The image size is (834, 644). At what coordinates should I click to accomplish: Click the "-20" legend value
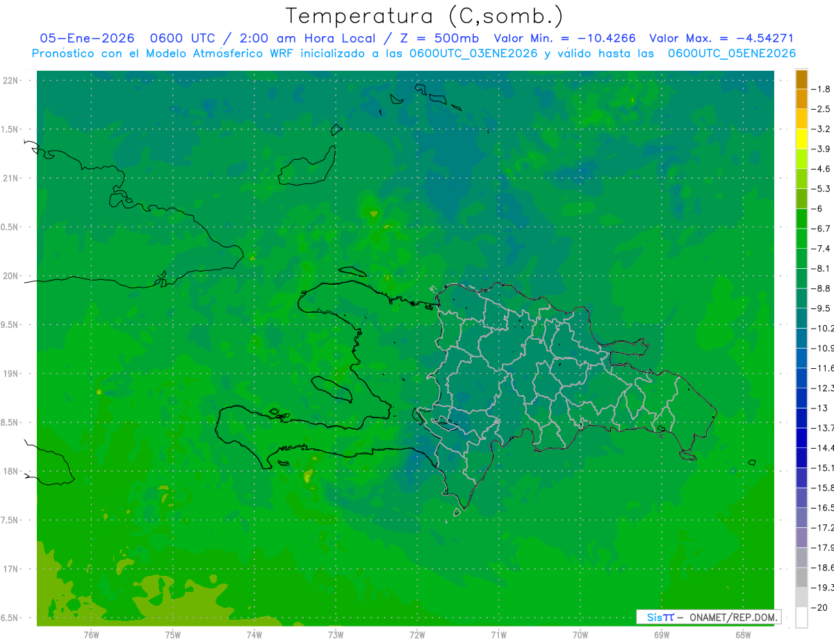[819, 608]
